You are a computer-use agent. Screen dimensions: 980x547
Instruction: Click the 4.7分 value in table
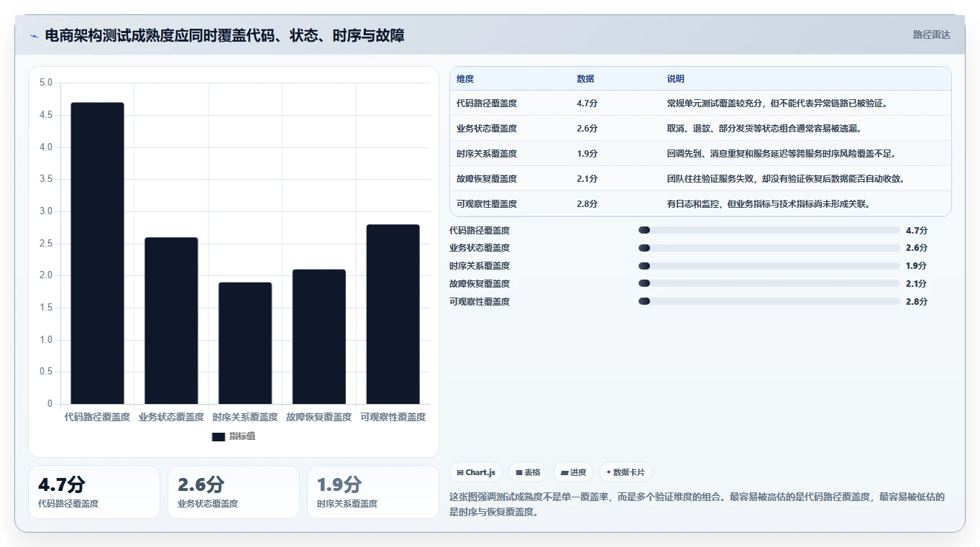[587, 104]
